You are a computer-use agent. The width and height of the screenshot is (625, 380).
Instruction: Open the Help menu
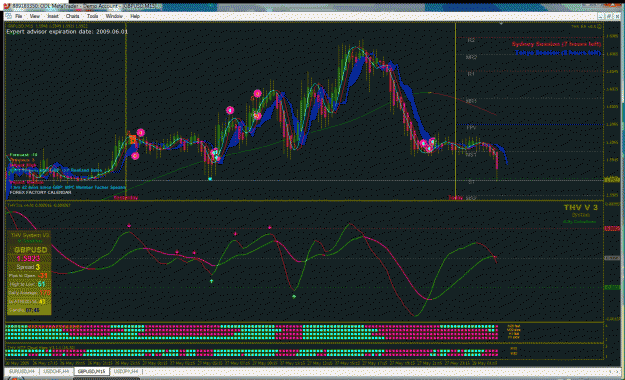pos(135,16)
